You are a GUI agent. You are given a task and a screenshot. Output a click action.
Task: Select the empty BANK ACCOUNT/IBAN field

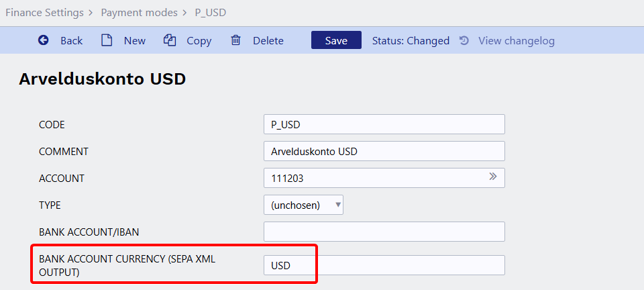pos(384,232)
